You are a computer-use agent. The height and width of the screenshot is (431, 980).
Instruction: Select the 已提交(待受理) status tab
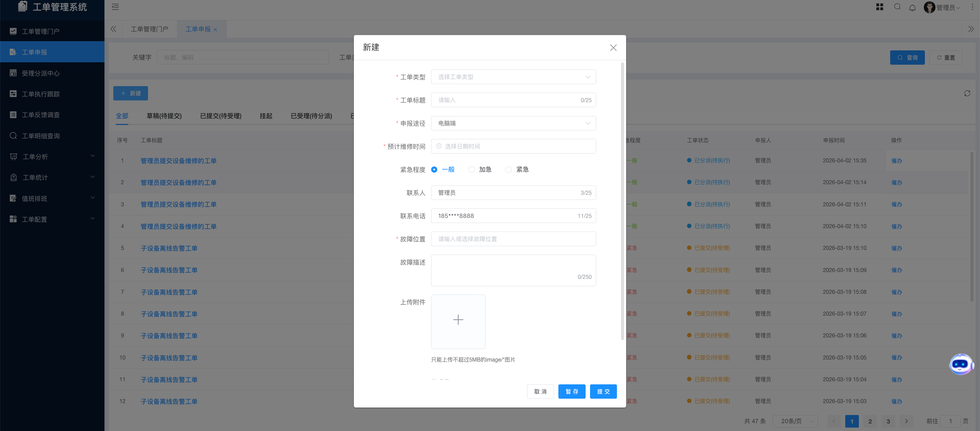coord(220,116)
